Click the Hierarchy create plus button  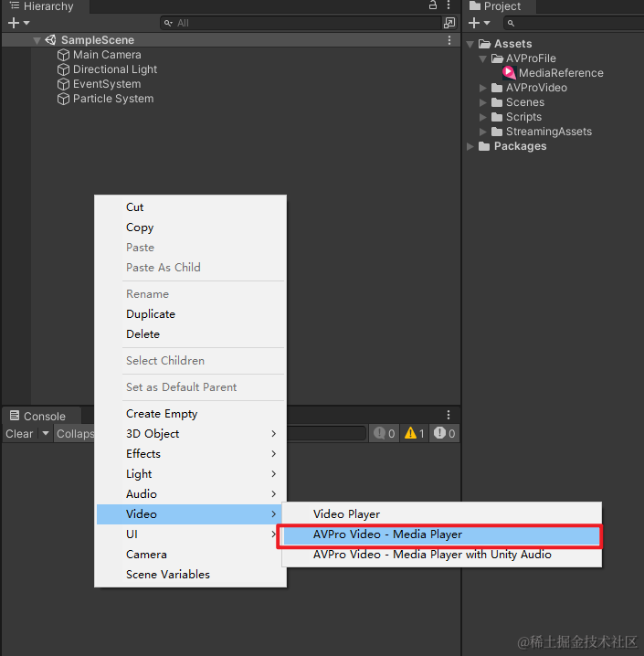click(14, 23)
